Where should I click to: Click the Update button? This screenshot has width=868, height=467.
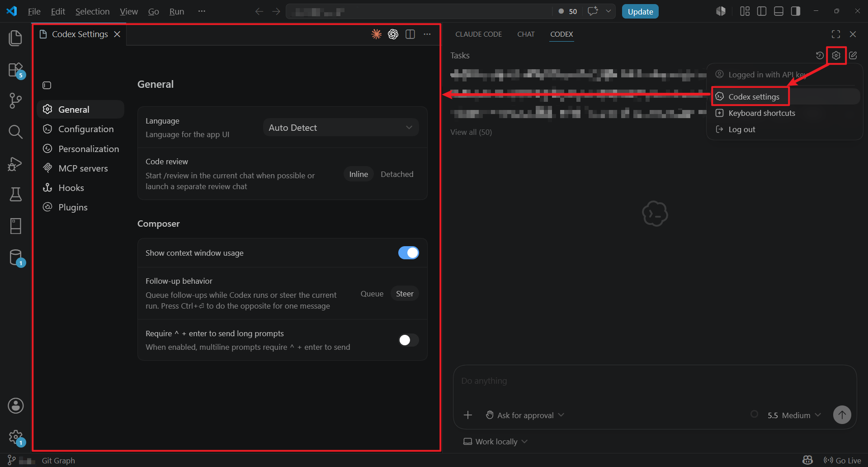pyautogui.click(x=640, y=11)
